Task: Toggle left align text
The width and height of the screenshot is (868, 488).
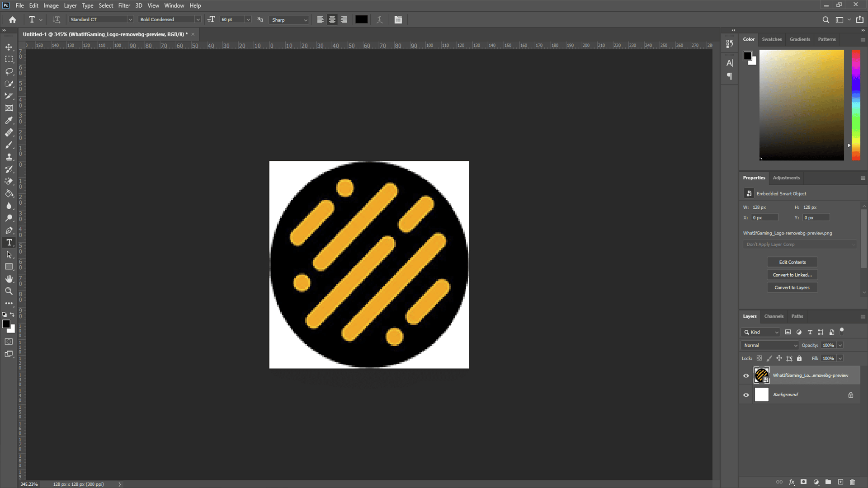Action: coord(320,19)
